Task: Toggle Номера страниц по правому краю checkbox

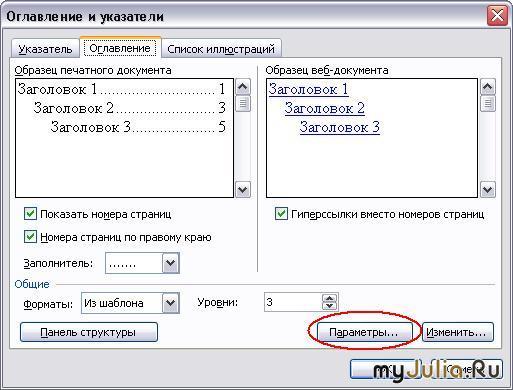Action: coord(30,237)
